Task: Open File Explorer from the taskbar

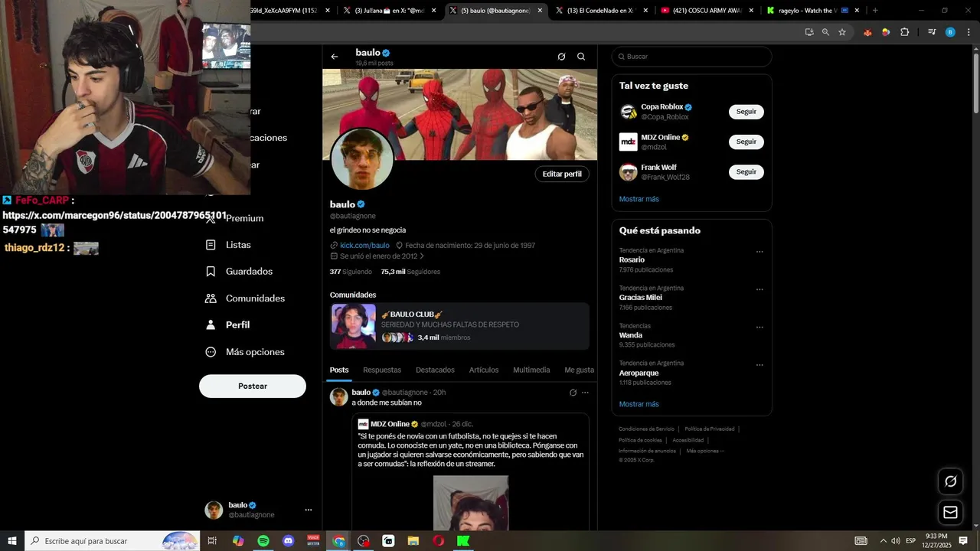Action: [x=413, y=541]
